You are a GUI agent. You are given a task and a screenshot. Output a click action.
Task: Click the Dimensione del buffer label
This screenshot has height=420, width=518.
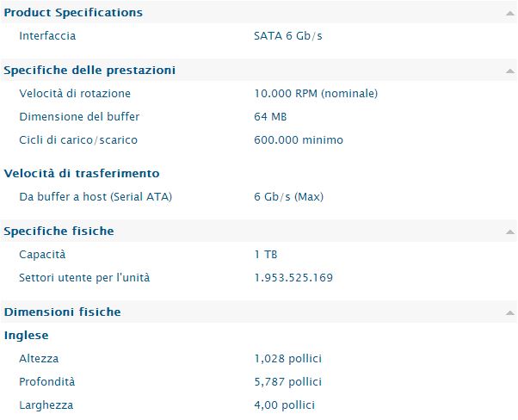79,117
